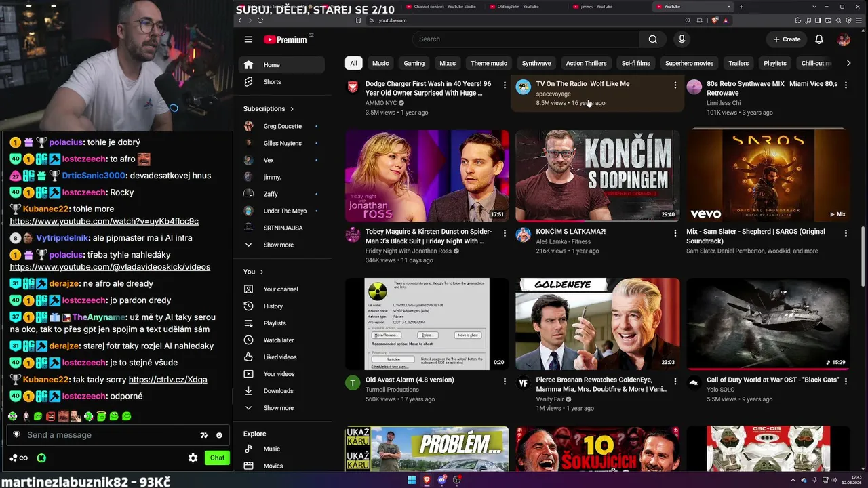Select the Gaming filter chip
Viewport: 868px width, 488px height.
(414, 63)
